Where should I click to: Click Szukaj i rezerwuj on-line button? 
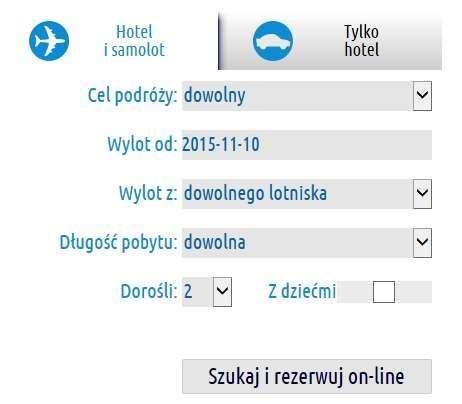click(x=307, y=376)
